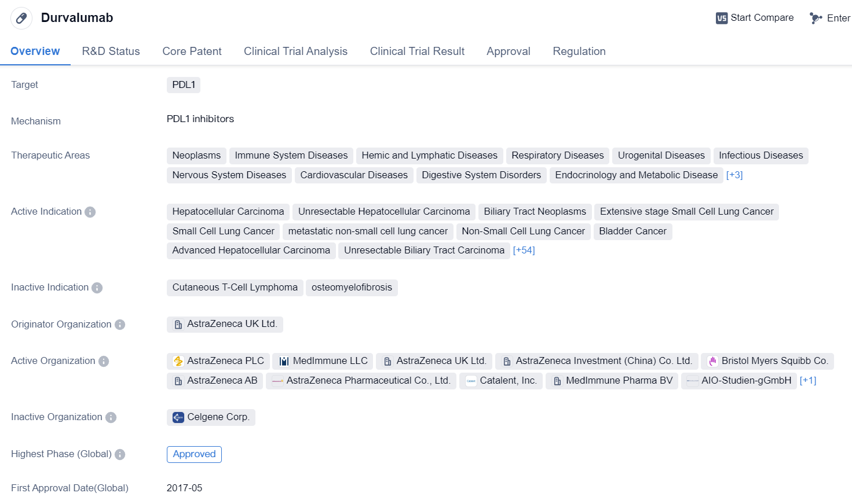852x504 pixels.
Task: Show the +1 more active organizations
Action: (808, 380)
